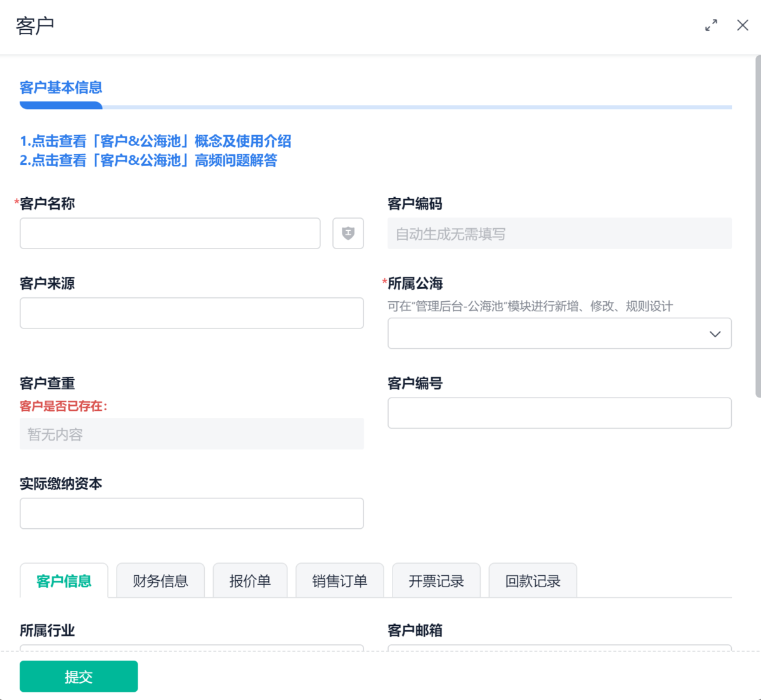Screen dimensions: 761x700
Task: Switch to the 报价单 tab
Action: click(250, 581)
